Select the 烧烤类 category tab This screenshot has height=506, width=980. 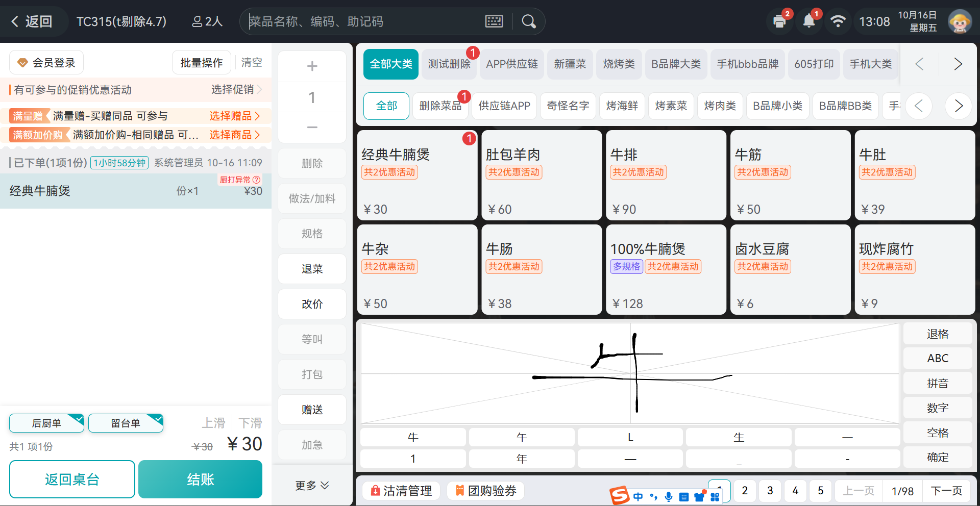click(619, 64)
